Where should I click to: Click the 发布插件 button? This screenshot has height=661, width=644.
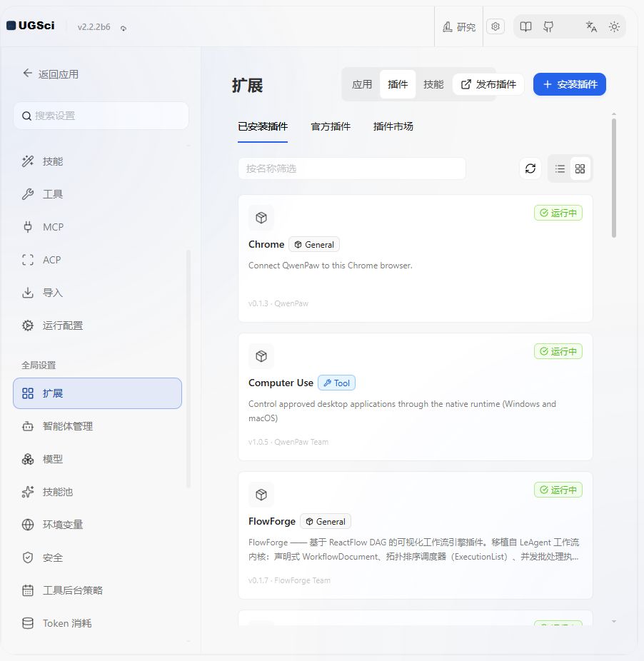coord(488,84)
